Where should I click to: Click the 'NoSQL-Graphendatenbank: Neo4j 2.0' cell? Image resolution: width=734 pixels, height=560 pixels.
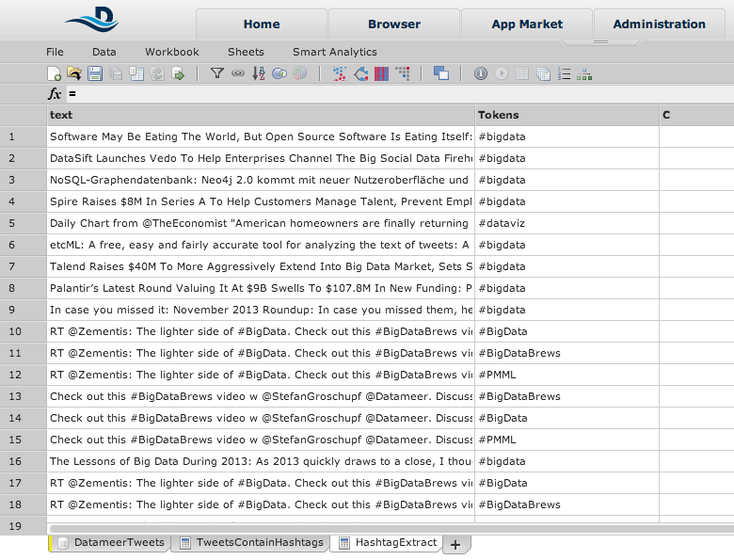click(261, 180)
